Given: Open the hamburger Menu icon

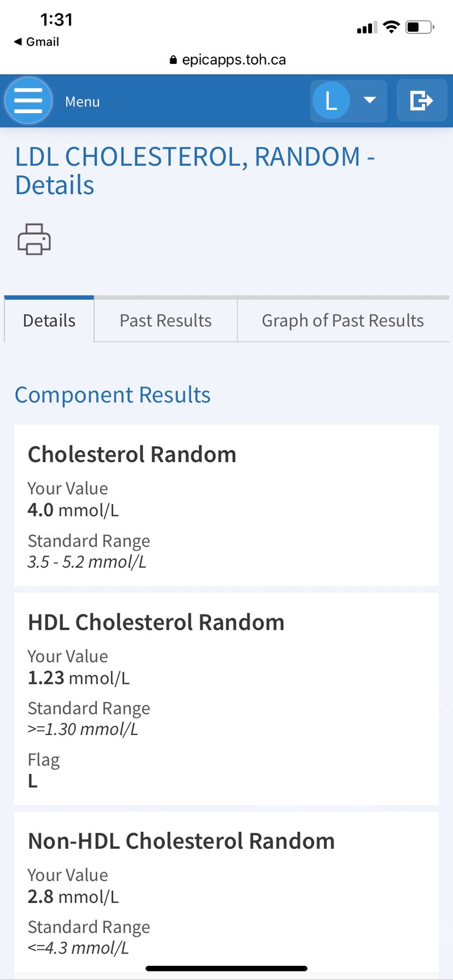Looking at the screenshot, I should click(28, 101).
